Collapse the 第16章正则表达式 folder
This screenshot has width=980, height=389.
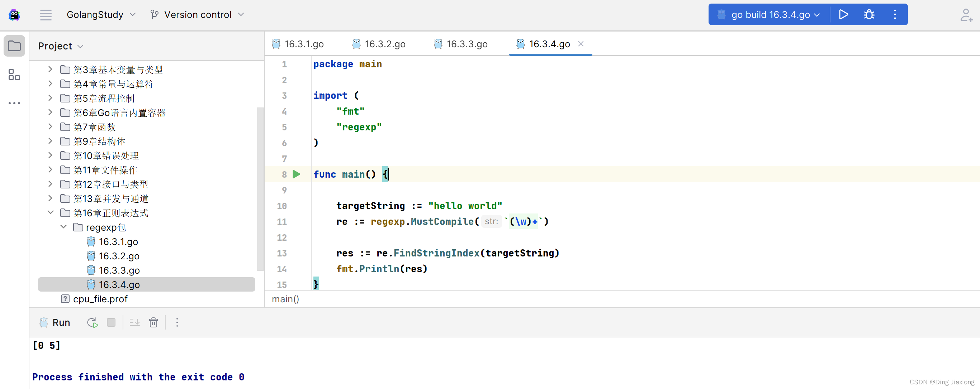[50, 213]
